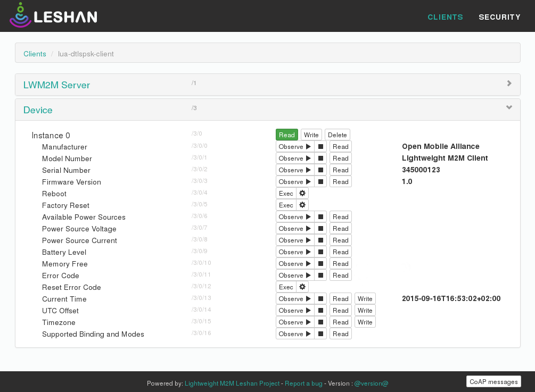Open Lightweight M2M Leshan Project link
Image resolution: width=535 pixels, height=392 pixels.
click(232, 383)
